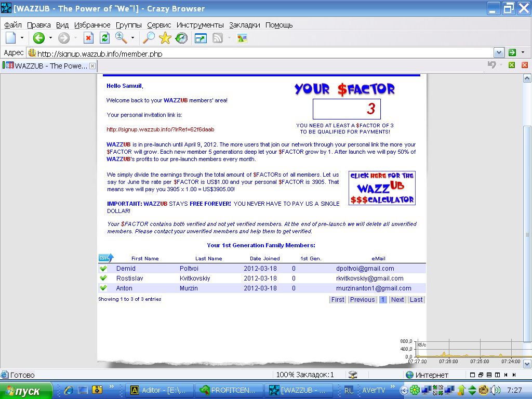Viewport: 532px width, 399px height.
Task: Click the next tab arrow in status bar
Action: click(x=514, y=375)
